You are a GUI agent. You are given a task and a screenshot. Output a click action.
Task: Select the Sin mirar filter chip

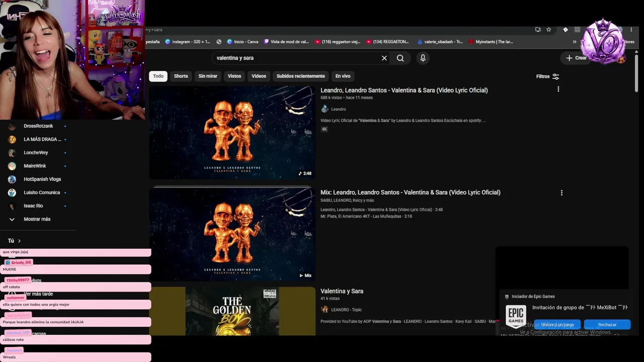click(208, 76)
